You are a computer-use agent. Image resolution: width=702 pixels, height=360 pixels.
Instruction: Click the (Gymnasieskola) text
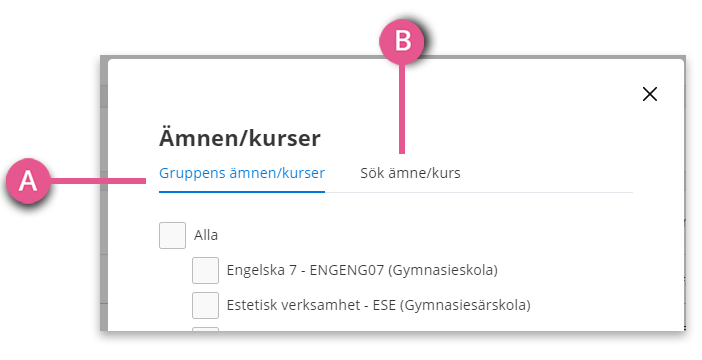(x=443, y=270)
